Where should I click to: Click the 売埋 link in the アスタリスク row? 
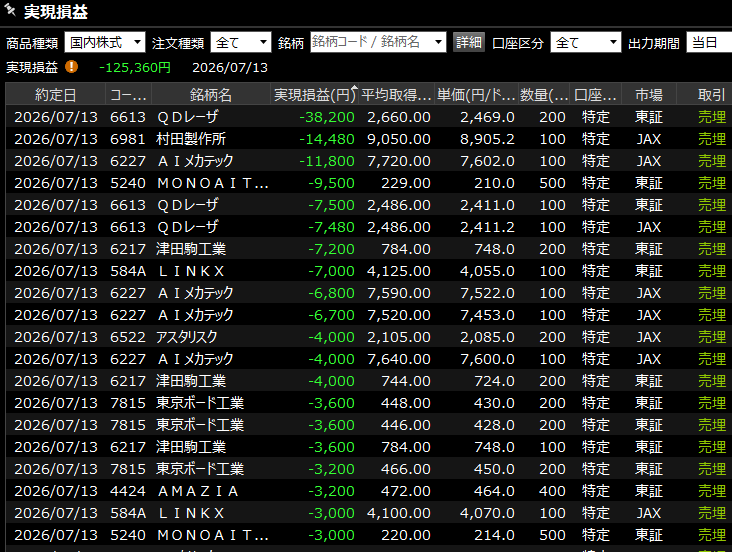[712, 337]
